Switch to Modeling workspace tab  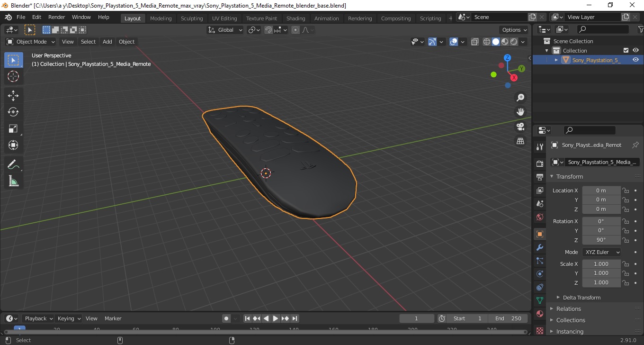pyautogui.click(x=161, y=18)
